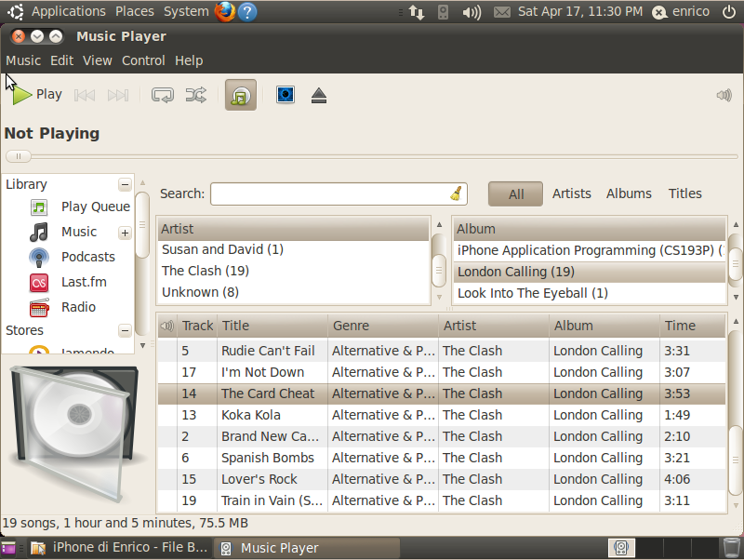The width and height of the screenshot is (744, 560).
Task: Select the song Rudie Can't Fail
Action: coord(442,352)
